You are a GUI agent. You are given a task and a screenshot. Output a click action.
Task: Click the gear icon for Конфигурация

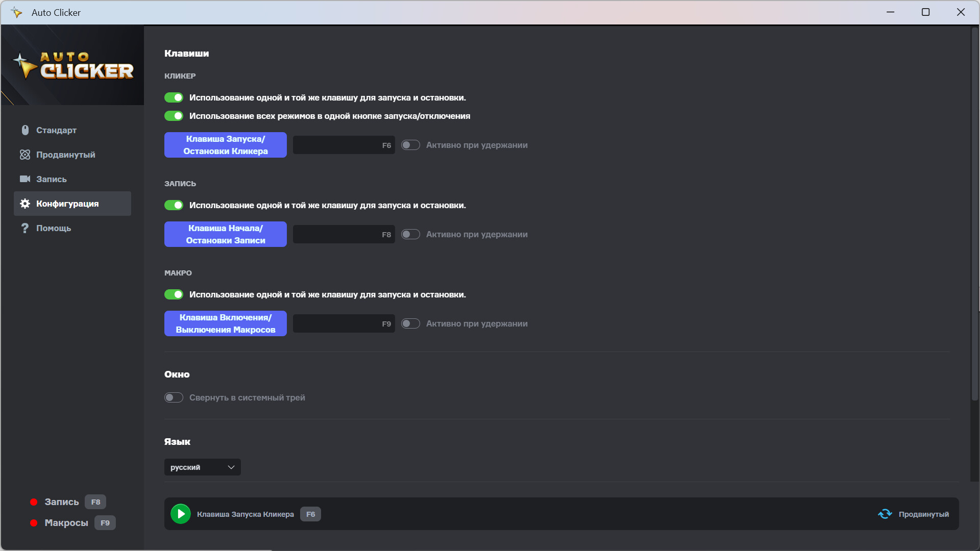coord(25,204)
